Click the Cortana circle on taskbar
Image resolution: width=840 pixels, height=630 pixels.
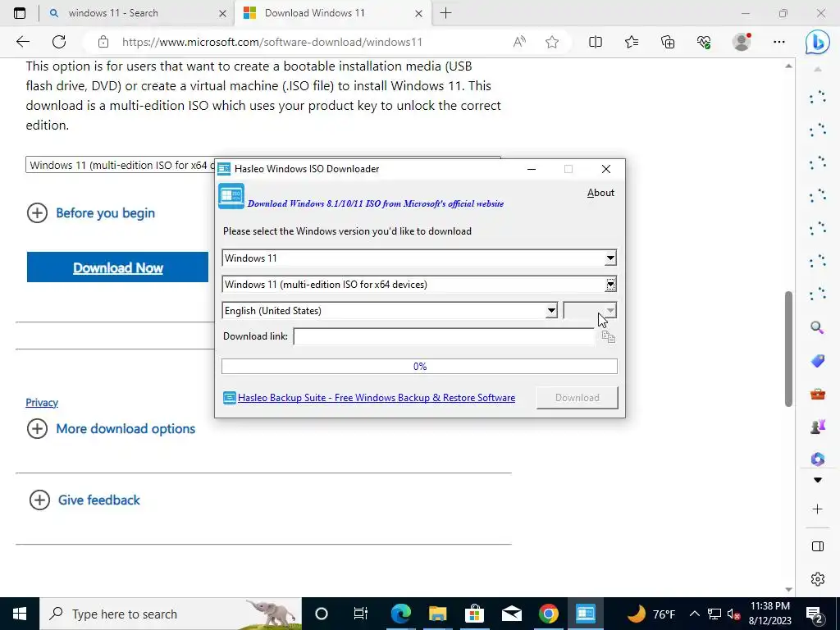[321, 614]
